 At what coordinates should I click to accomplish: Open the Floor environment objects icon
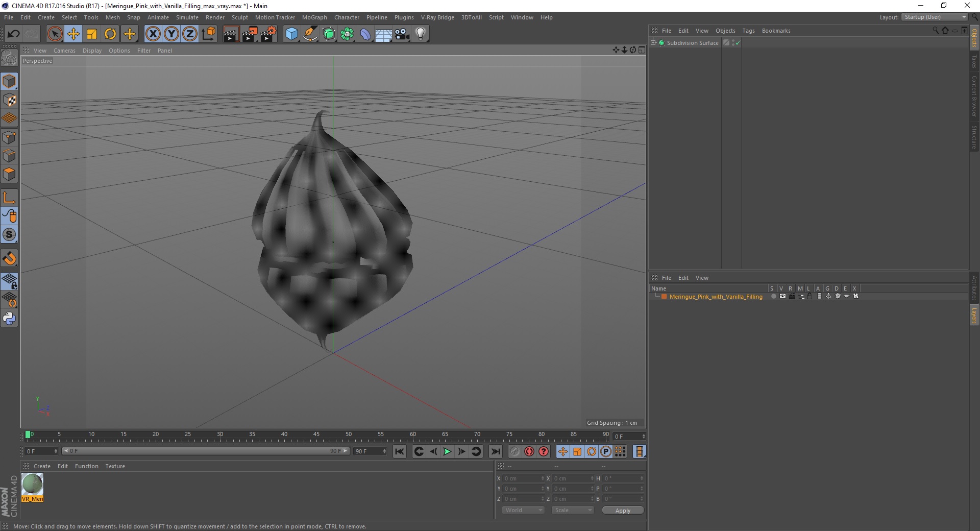coord(384,34)
